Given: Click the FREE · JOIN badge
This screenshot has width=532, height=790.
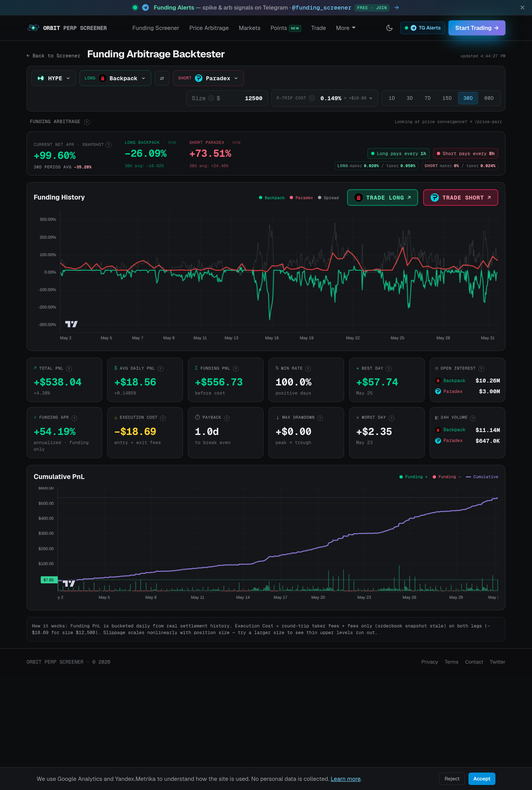Looking at the screenshot, I should click(372, 7).
